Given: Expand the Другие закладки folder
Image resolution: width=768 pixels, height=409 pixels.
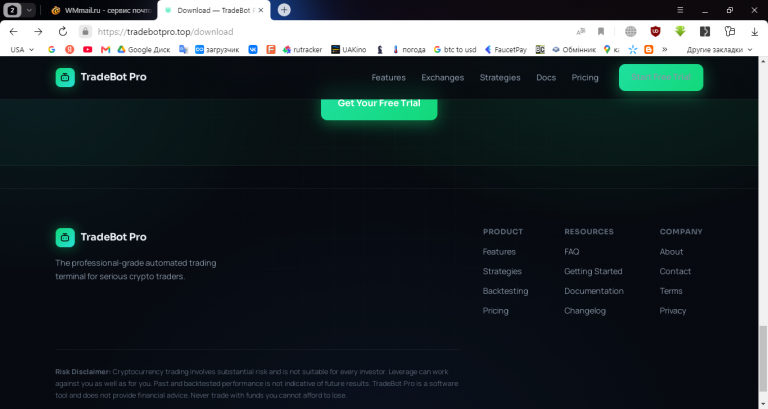Looking at the screenshot, I should [719, 49].
